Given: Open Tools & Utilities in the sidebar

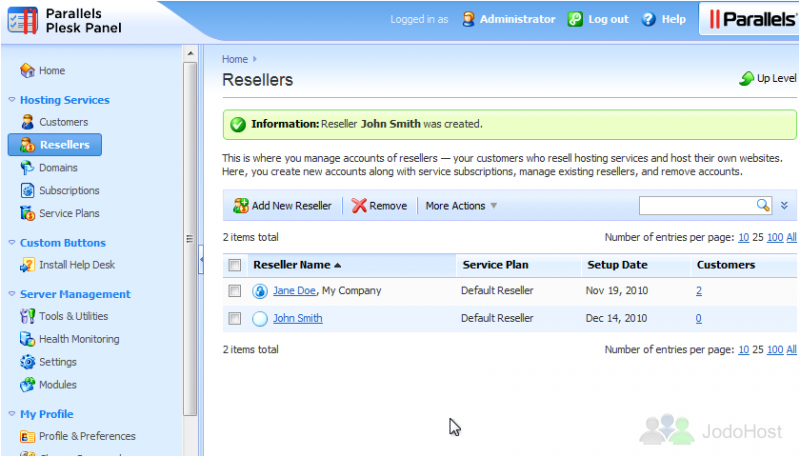Looking at the screenshot, I should click(73, 316).
